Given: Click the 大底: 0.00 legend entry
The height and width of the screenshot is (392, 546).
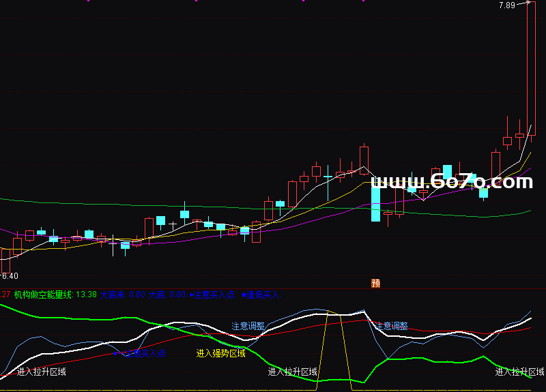Looking at the screenshot, I should pyautogui.click(x=167, y=295).
